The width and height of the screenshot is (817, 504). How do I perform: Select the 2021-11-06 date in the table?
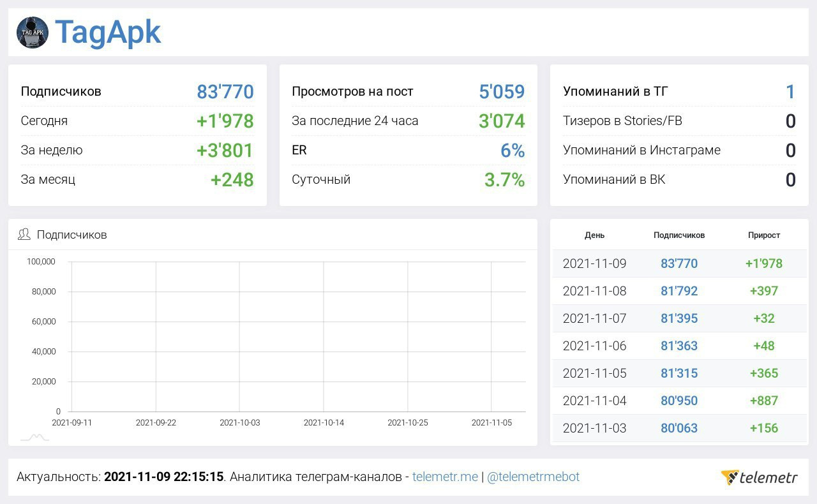(594, 346)
